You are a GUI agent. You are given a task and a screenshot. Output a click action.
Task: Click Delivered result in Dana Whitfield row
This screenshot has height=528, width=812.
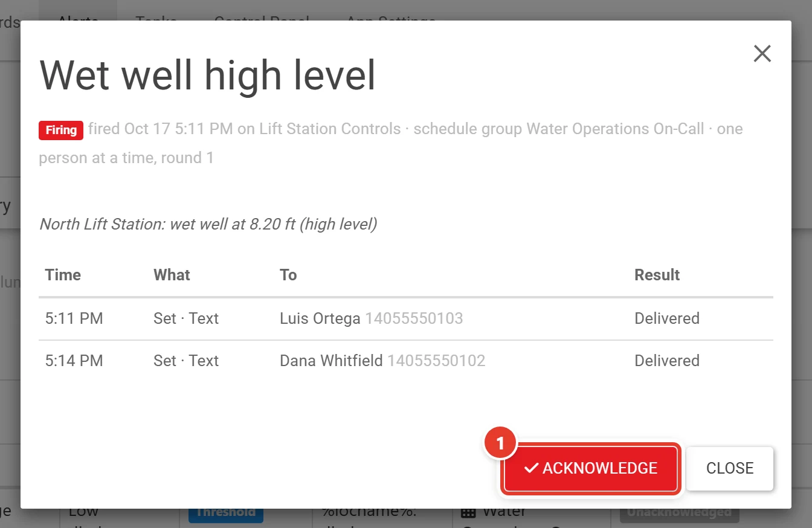tap(667, 361)
